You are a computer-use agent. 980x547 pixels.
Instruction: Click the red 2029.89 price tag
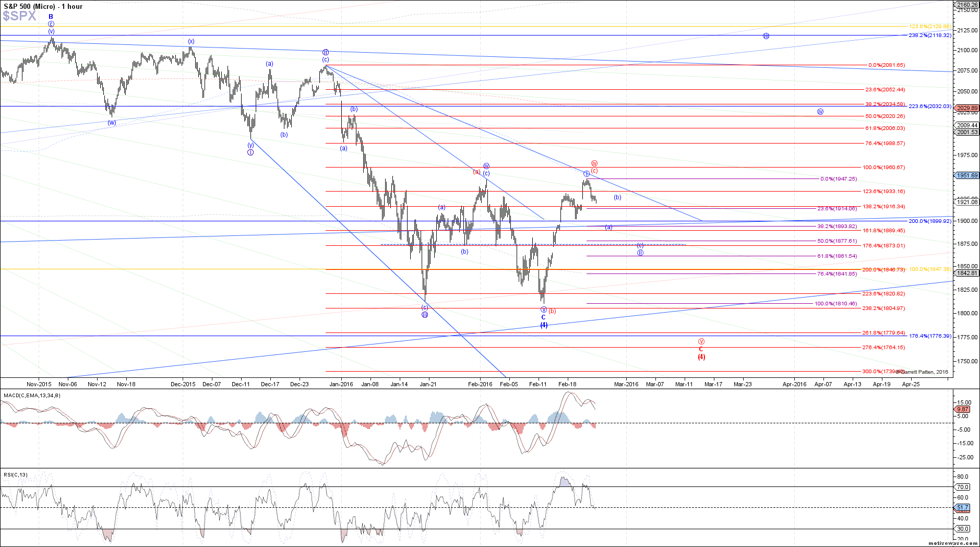click(x=967, y=109)
